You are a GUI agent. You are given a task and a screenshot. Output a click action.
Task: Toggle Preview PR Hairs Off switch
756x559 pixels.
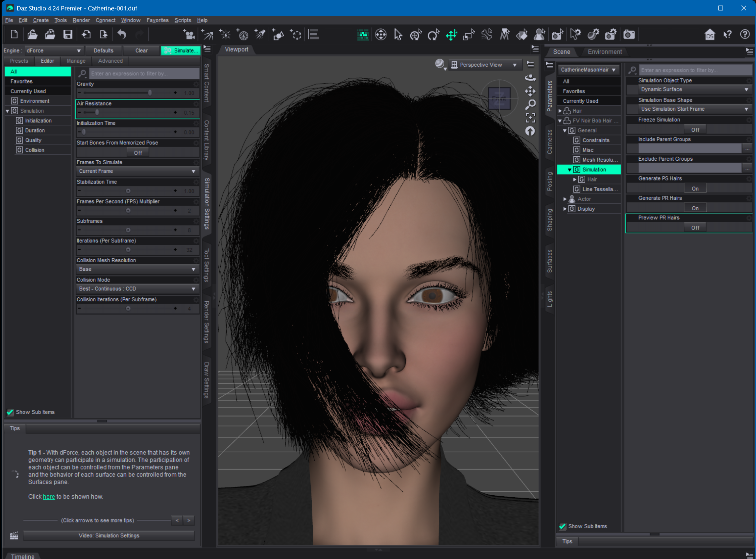pos(695,228)
